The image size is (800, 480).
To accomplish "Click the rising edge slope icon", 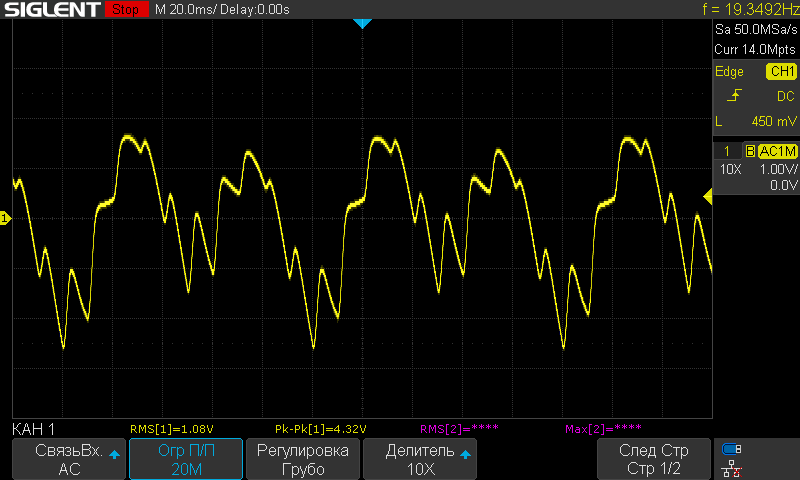I will [x=734, y=96].
